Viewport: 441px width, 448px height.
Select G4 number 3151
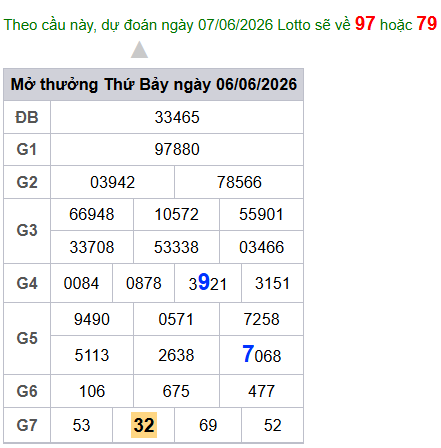click(272, 283)
